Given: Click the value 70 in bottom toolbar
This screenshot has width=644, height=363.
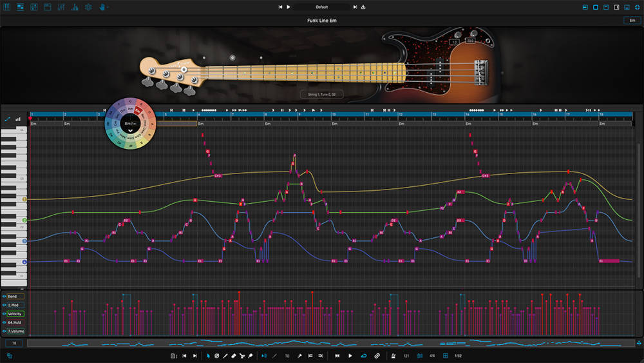Looking at the screenshot, I should (287, 356).
